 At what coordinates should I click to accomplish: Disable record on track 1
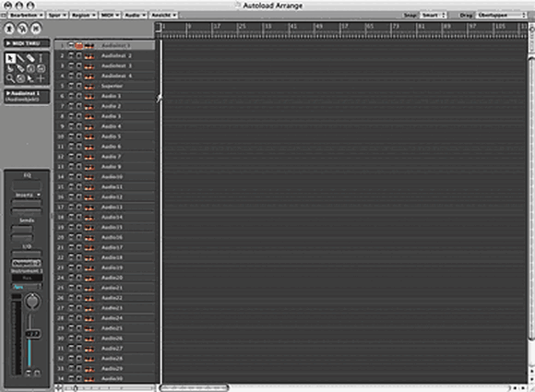[79, 45]
